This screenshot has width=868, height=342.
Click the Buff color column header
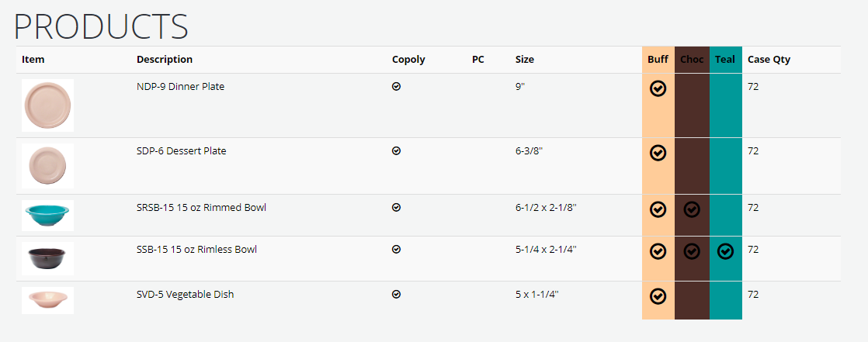tap(658, 60)
